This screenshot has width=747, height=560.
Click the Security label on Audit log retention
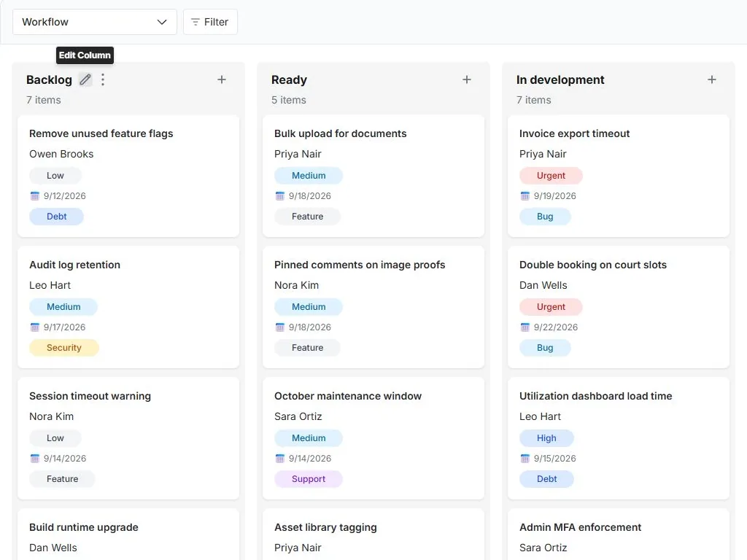coord(64,348)
